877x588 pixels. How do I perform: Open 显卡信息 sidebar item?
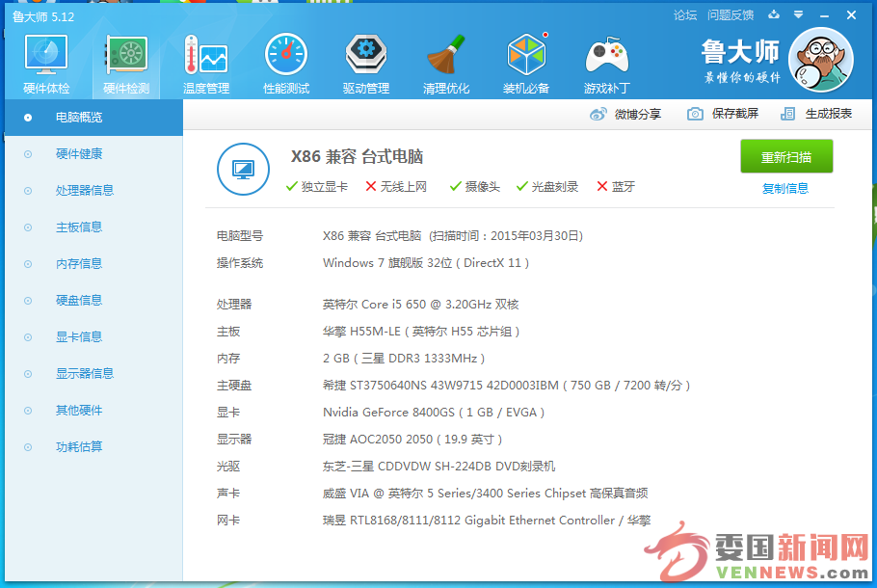click(94, 337)
